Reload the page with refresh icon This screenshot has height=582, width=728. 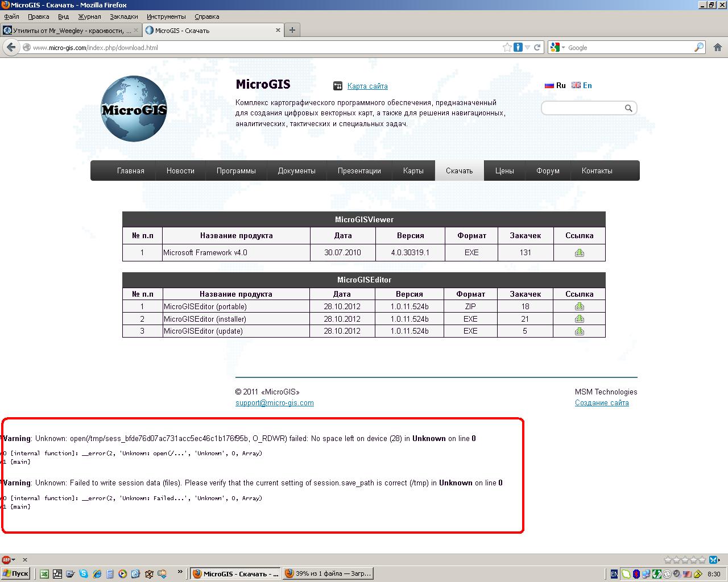coord(537,47)
